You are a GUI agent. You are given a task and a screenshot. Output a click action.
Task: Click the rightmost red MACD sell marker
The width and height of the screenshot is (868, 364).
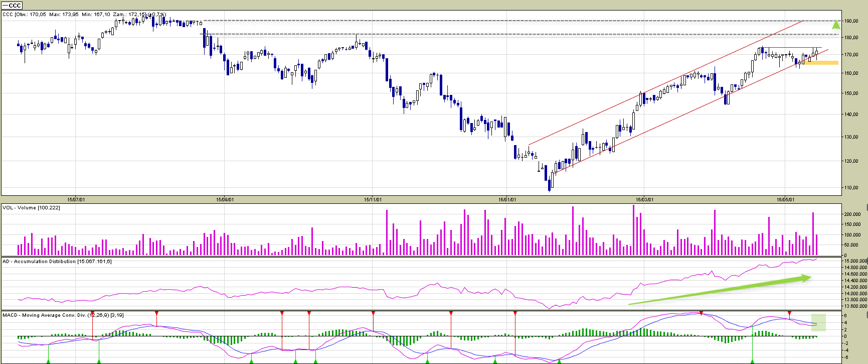790,313
